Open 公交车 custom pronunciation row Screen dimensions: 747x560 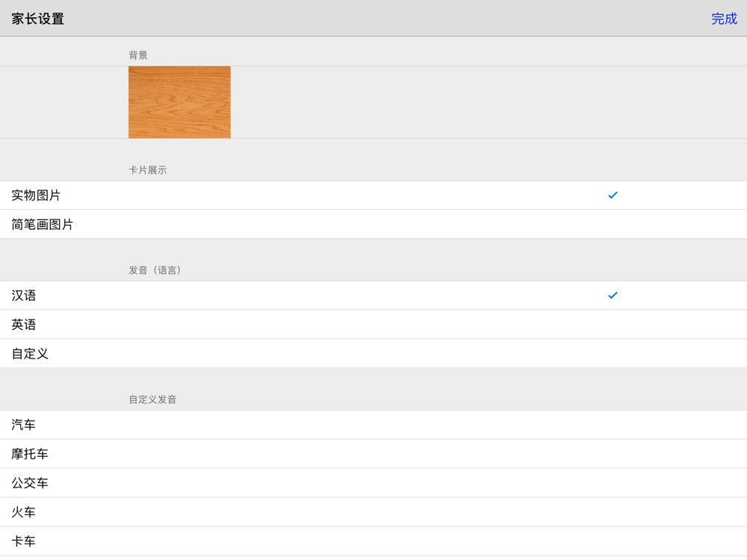point(373,483)
